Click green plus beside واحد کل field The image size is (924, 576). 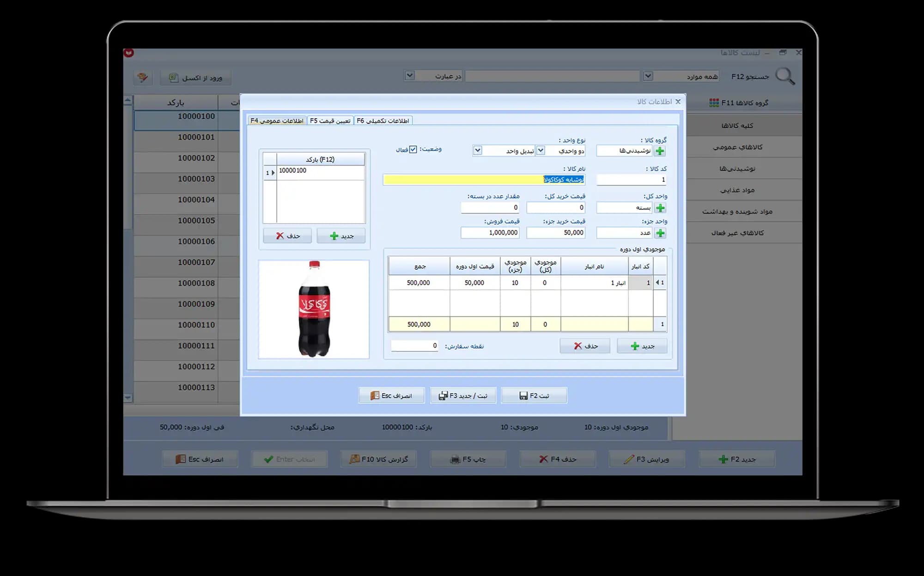pos(660,208)
